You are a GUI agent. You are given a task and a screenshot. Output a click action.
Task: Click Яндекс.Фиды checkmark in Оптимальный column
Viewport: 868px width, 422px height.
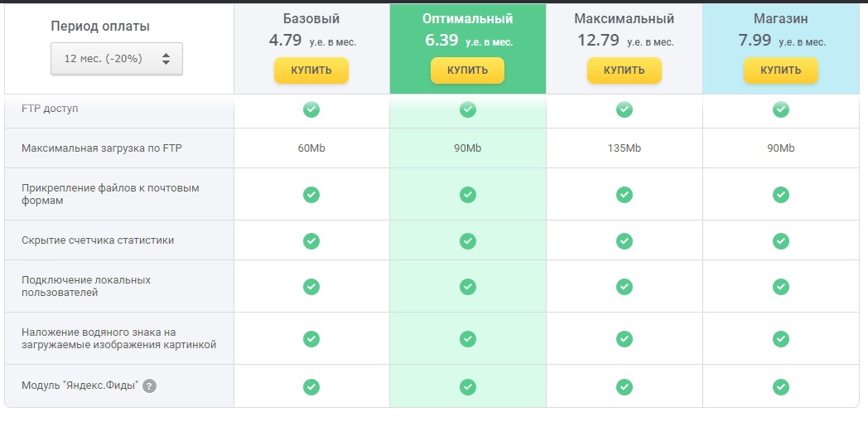[x=468, y=386]
